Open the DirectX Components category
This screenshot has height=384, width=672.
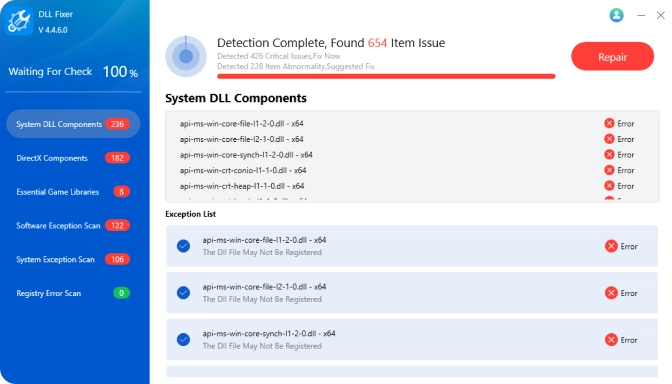(x=73, y=158)
